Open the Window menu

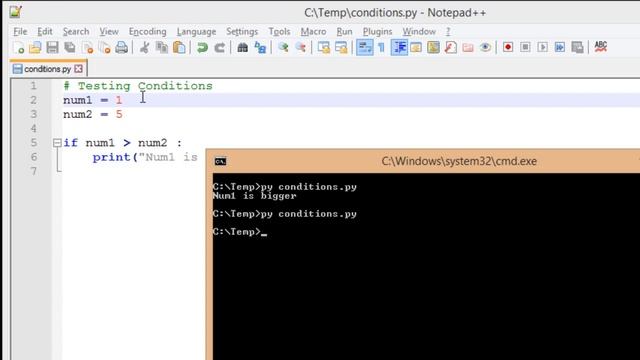[x=419, y=31]
